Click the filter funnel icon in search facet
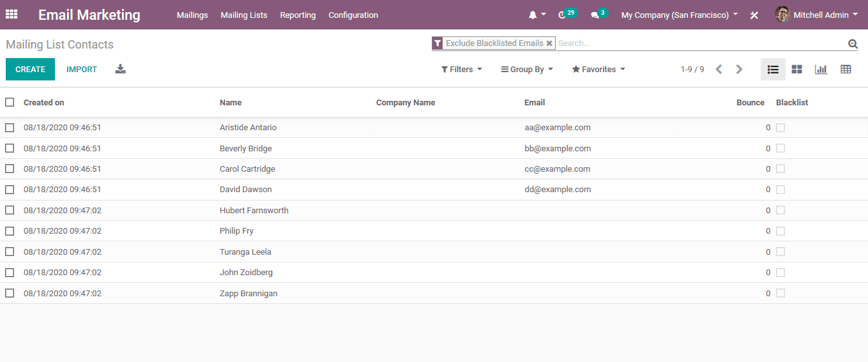Image resolution: width=868 pixels, height=362 pixels. click(x=438, y=43)
